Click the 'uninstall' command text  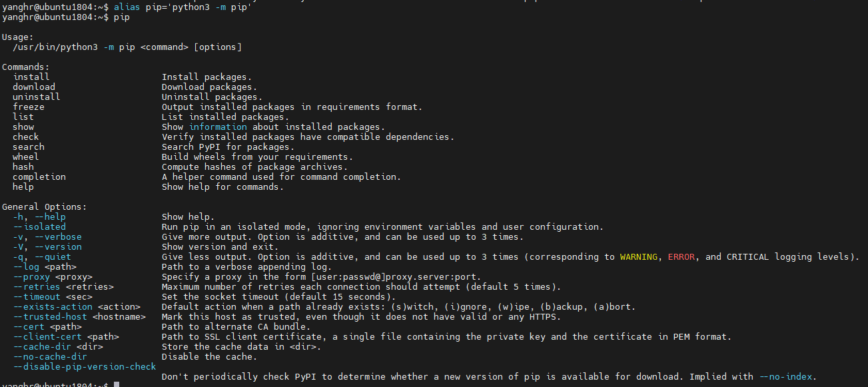coord(37,97)
